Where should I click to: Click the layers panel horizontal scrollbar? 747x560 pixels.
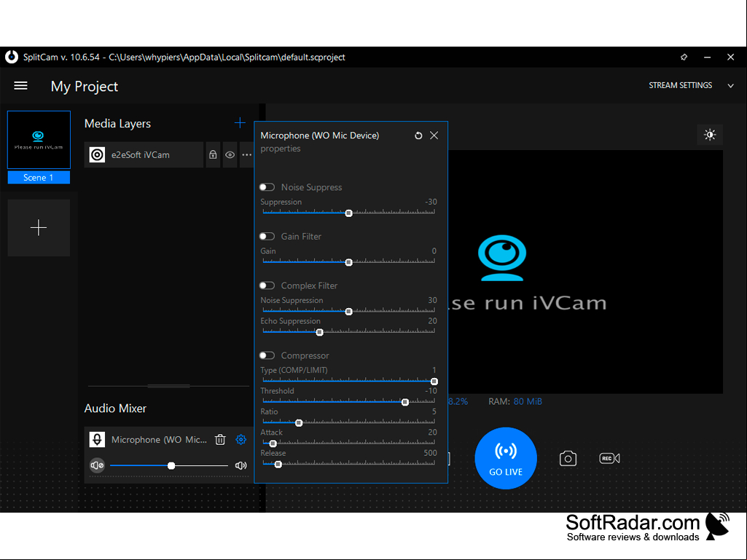168,386
